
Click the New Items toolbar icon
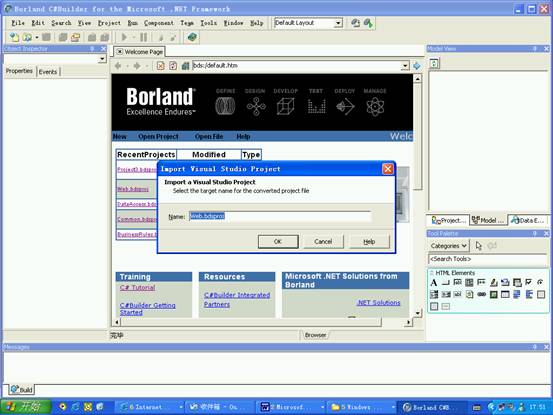[14, 37]
